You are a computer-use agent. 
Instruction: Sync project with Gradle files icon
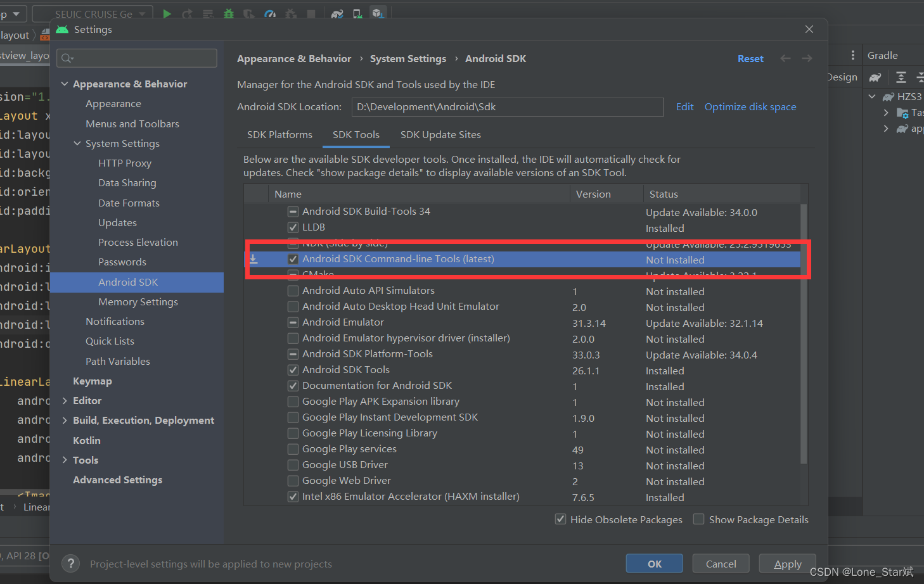click(337, 13)
